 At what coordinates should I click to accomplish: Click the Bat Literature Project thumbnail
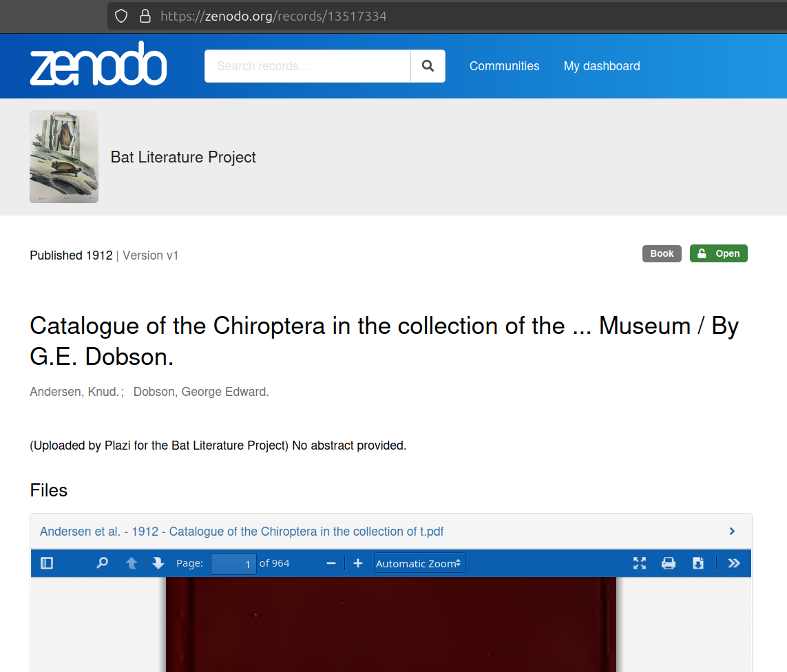(63, 156)
